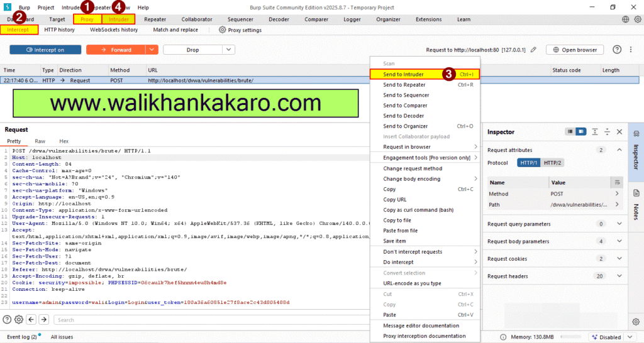Viewport: 644px width, 343px height.
Task: Choose Send to Comparer menu entry
Action: click(x=425, y=106)
